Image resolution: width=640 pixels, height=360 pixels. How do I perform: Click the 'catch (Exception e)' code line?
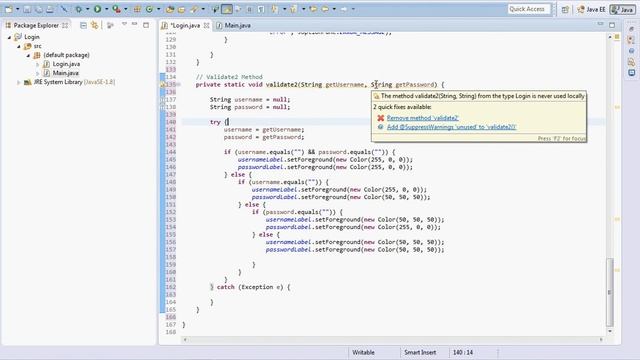250,287
